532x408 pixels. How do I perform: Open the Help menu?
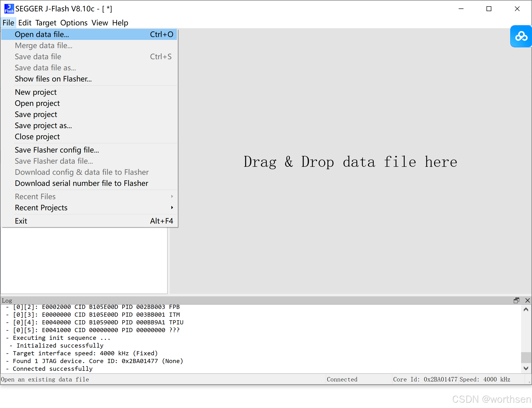pos(120,23)
